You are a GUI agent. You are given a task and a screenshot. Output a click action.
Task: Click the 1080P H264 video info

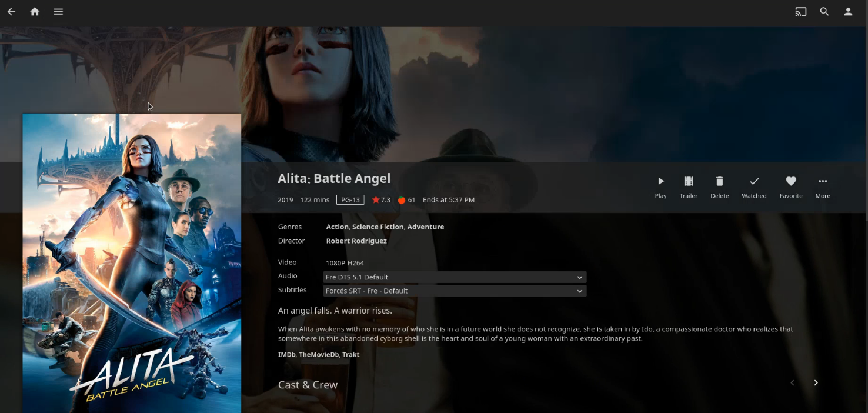(x=345, y=263)
